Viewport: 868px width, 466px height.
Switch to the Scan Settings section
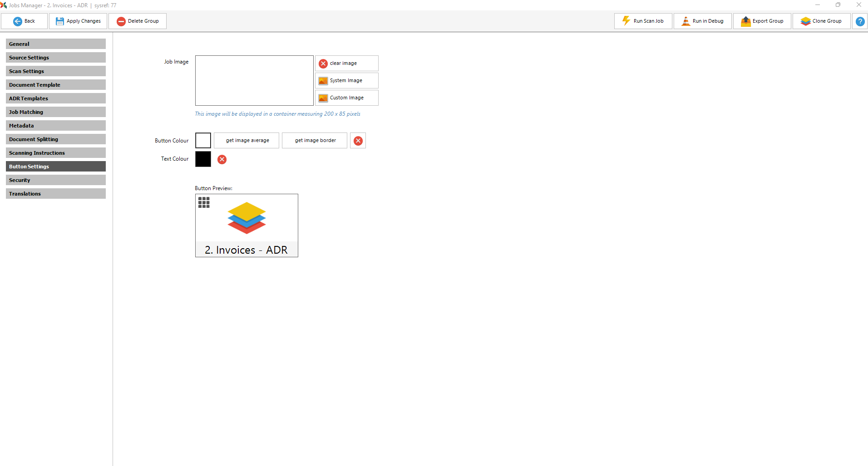tap(55, 71)
